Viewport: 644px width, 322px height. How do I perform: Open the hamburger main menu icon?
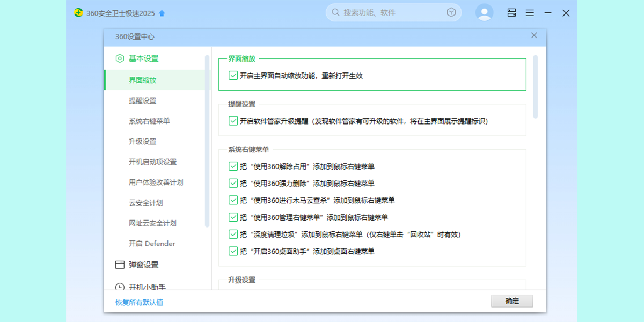(530, 13)
